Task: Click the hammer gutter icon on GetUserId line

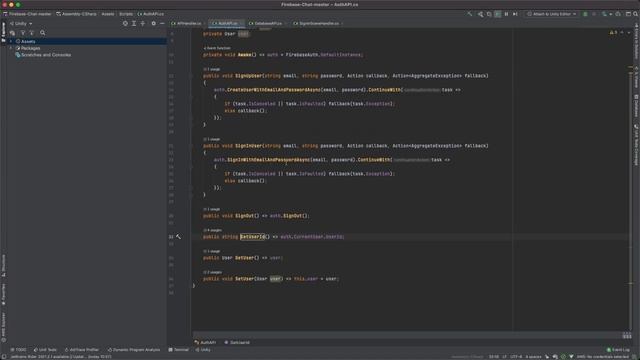Action: click(178, 237)
